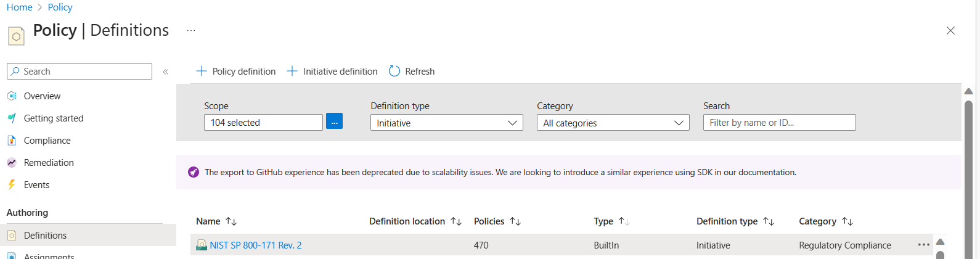Open the Policy breadcrumb link
This screenshot has height=259, width=980.
60,7
